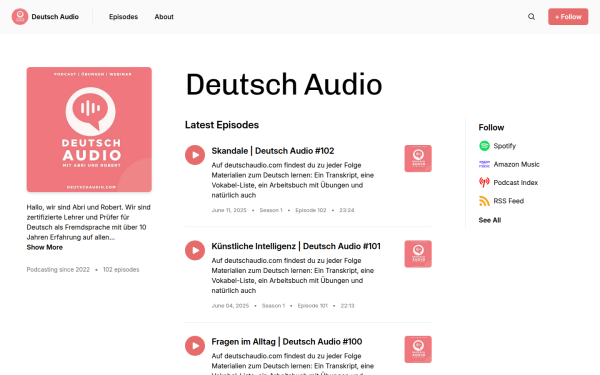
Task: Open the Podcast Index link text
Action: pos(516,183)
